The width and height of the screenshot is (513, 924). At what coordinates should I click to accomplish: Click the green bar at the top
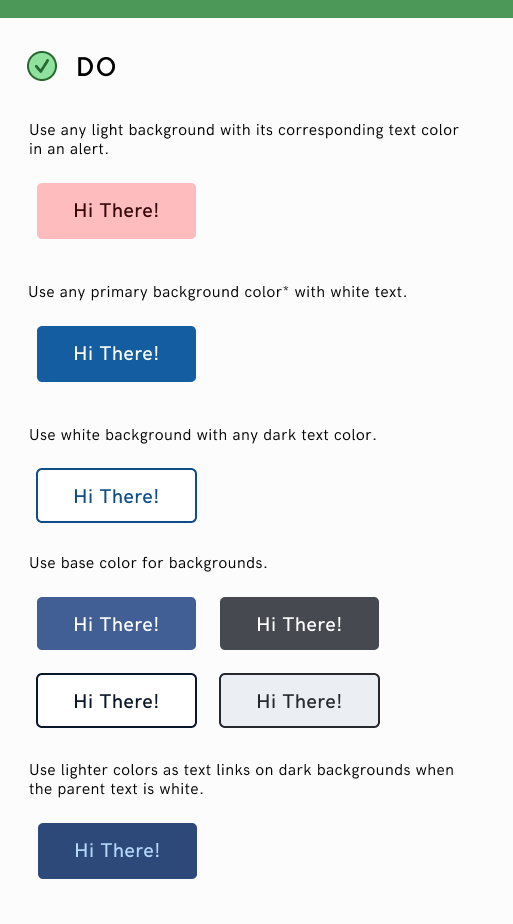(256, 9)
